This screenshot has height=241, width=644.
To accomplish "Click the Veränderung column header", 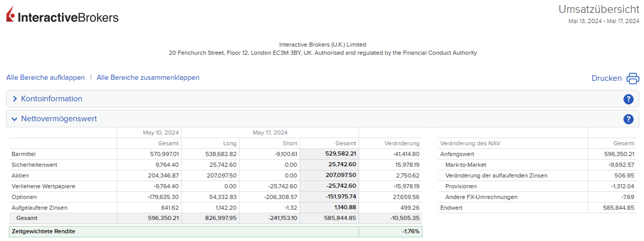I will [x=402, y=143].
